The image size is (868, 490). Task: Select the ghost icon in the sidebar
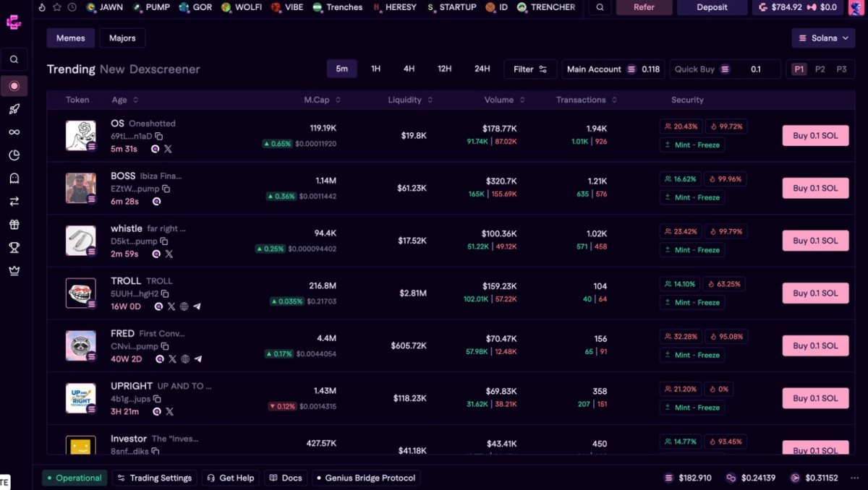pos(14,178)
